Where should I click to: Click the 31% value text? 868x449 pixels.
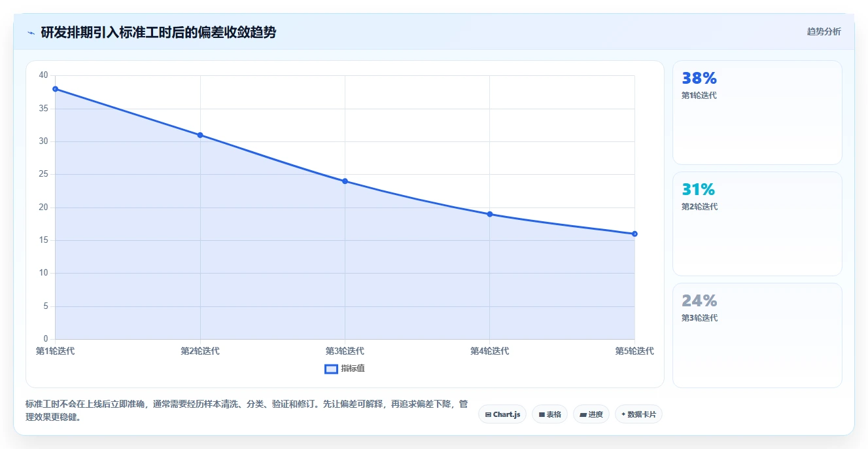pos(699,190)
